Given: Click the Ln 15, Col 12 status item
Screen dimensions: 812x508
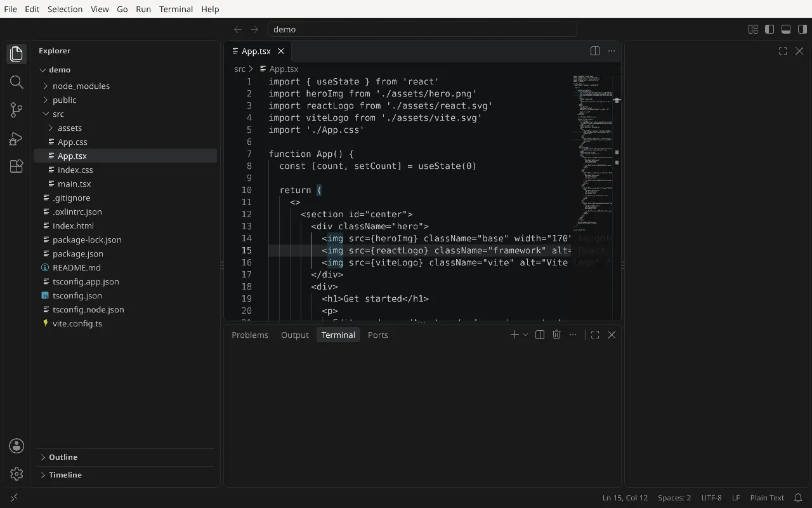Looking at the screenshot, I should point(625,498).
